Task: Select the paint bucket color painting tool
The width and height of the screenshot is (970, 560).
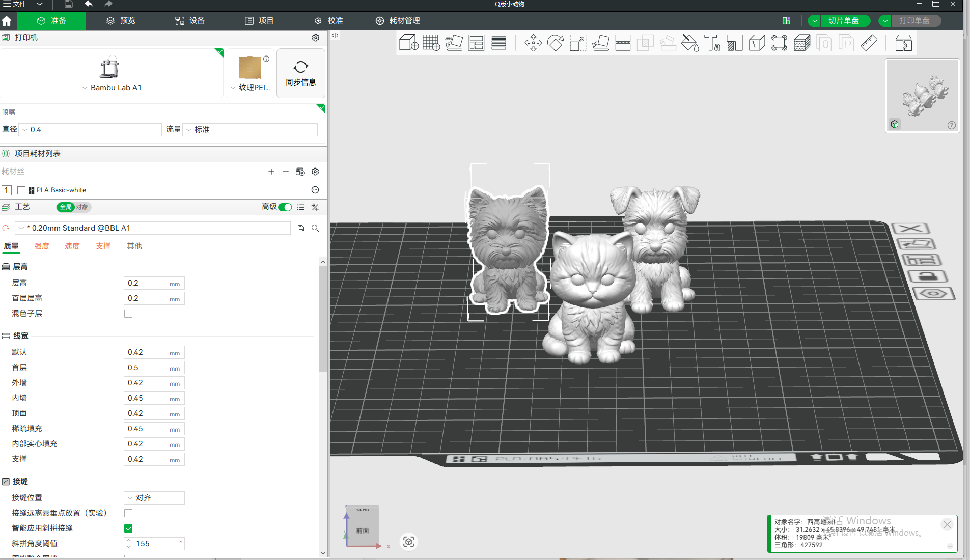Action: click(x=690, y=43)
